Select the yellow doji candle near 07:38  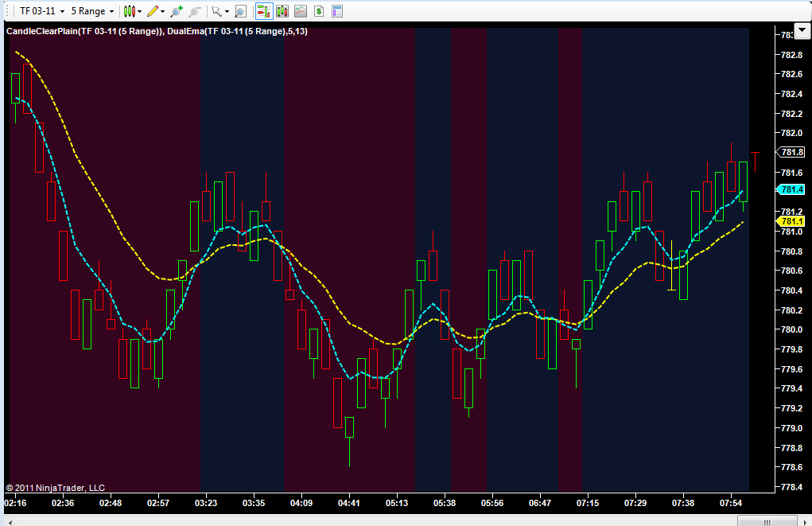(x=672, y=265)
